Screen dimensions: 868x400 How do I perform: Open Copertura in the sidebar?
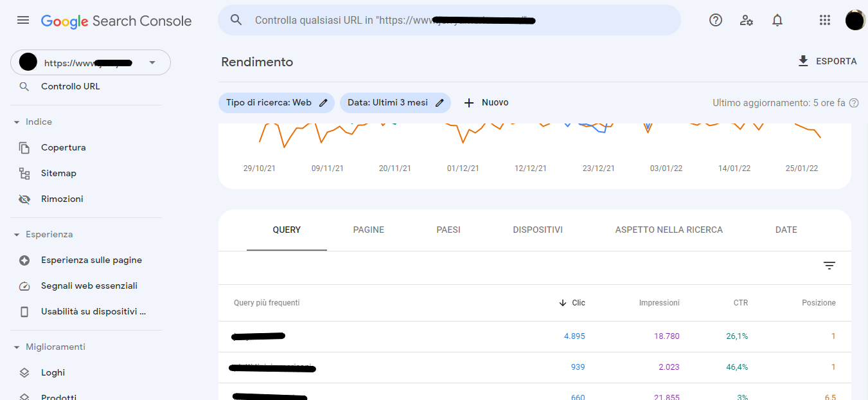63,147
